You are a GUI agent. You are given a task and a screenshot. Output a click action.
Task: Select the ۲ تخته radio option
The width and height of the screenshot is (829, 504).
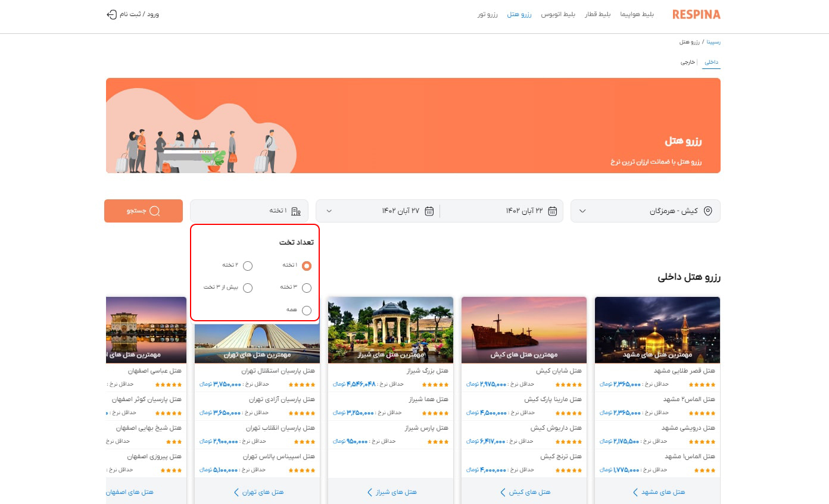(248, 266)
